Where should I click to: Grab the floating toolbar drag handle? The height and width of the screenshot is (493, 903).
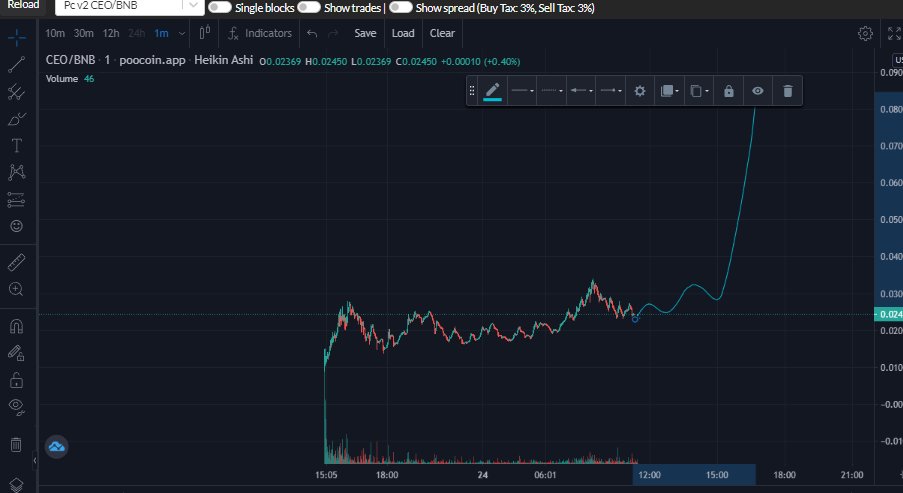(x=472, y=91)
